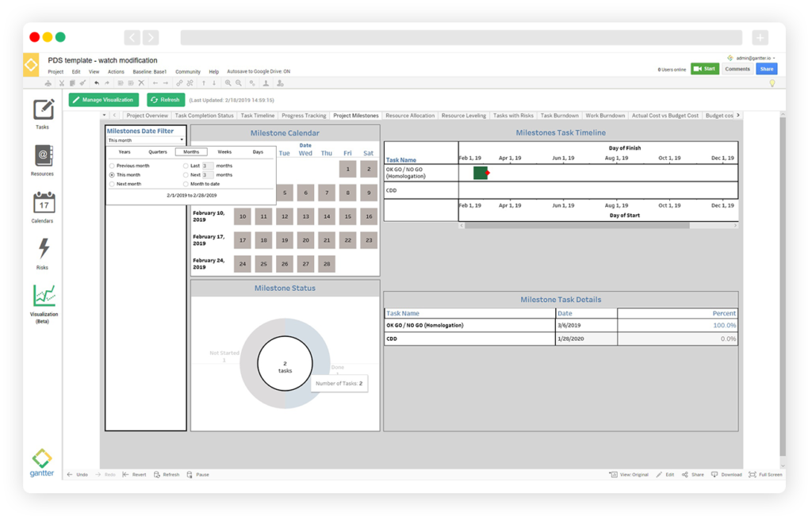The height and width of the screenshot is (520, 812).
Task: Open the Baseline: Base1 menu
Action: (x=149, y=71)
